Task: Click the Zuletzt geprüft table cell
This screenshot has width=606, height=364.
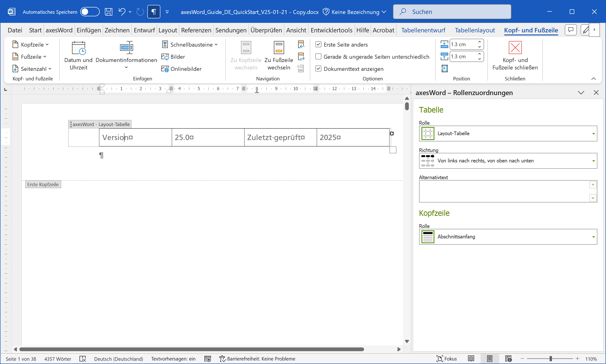Action: pos(280,137)
